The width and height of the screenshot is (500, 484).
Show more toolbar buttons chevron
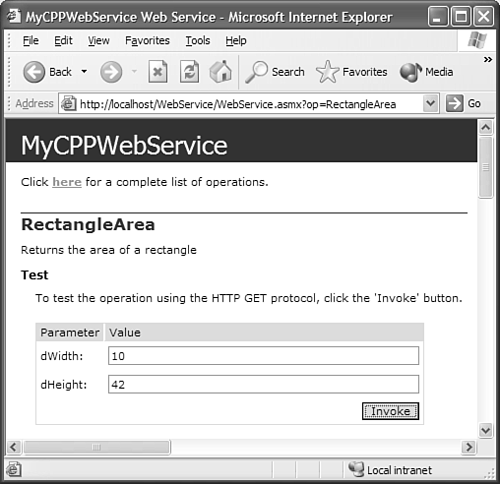488,60
